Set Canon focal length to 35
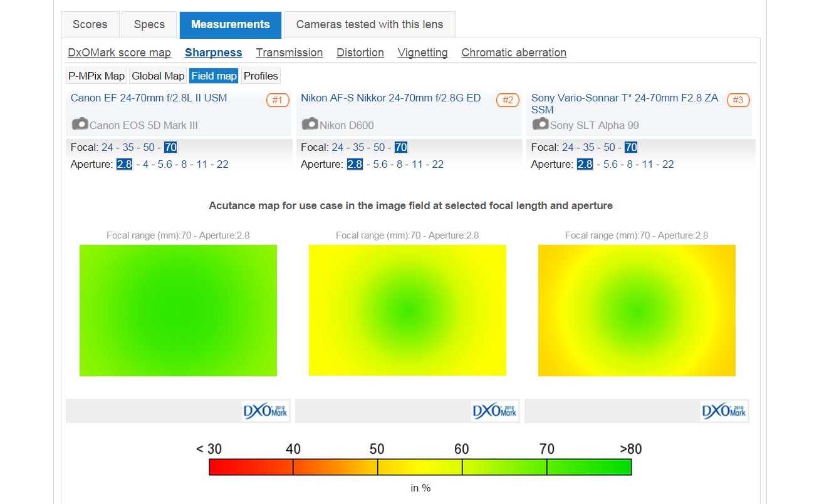The width and height of the screenshot is (834, 504). coord(128,147)
